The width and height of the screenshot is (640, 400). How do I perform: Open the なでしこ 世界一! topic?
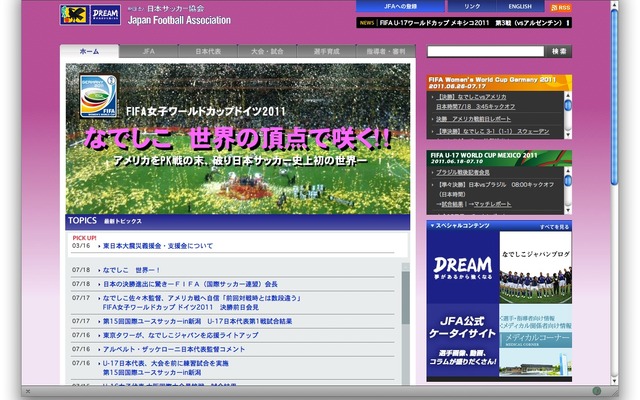[132, 270]
